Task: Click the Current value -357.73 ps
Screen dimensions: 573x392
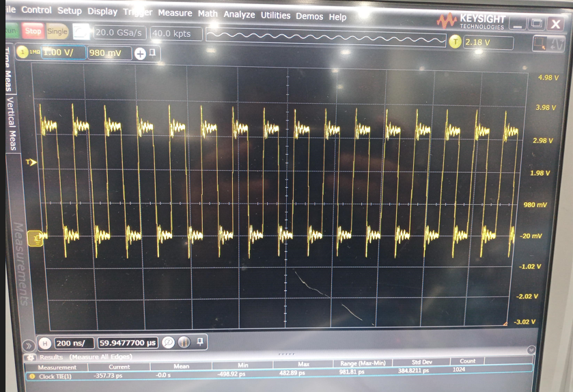Action: (x=108, y=375)
